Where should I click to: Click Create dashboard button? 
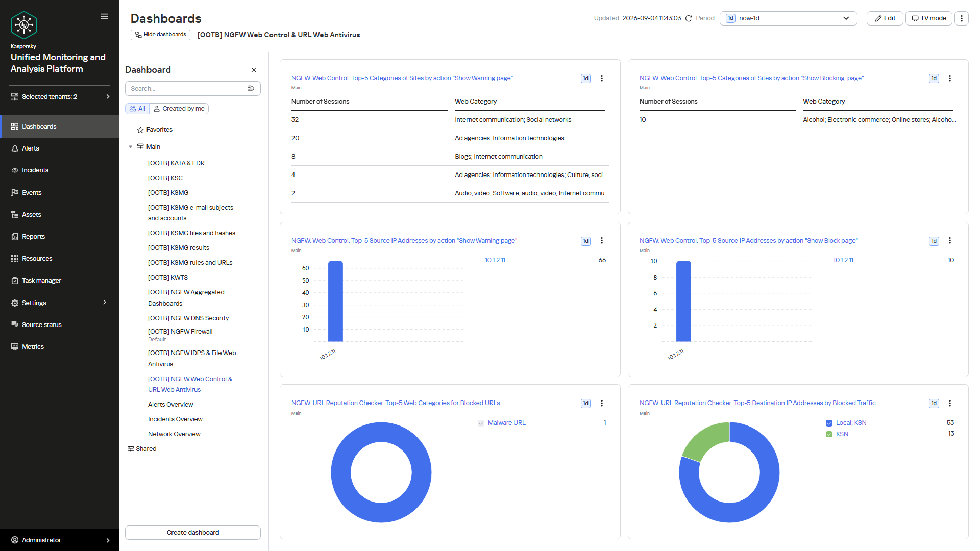click(x=193, y=533)
